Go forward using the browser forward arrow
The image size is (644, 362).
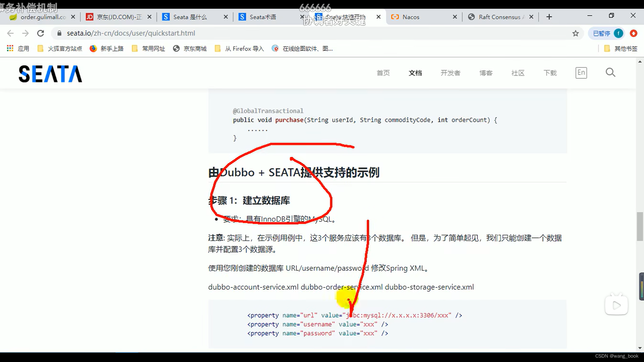click(x=25, y=33)
